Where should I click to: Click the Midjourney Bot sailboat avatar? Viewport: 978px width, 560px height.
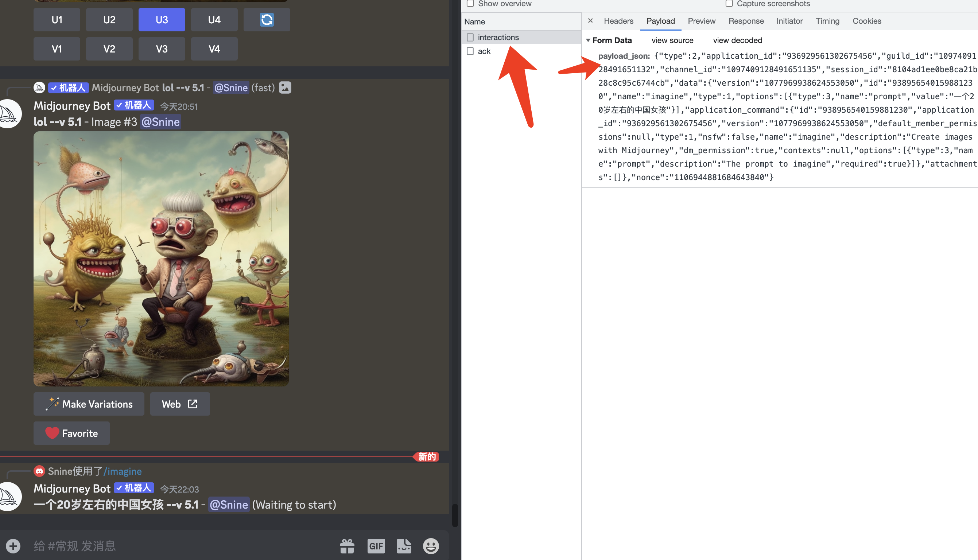[8, 114]
